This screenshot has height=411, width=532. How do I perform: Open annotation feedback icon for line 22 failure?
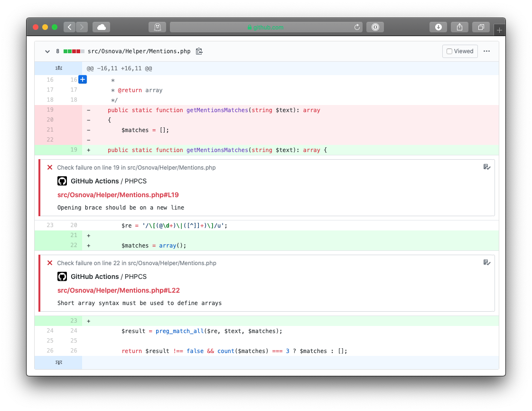[x=486, y=262]
